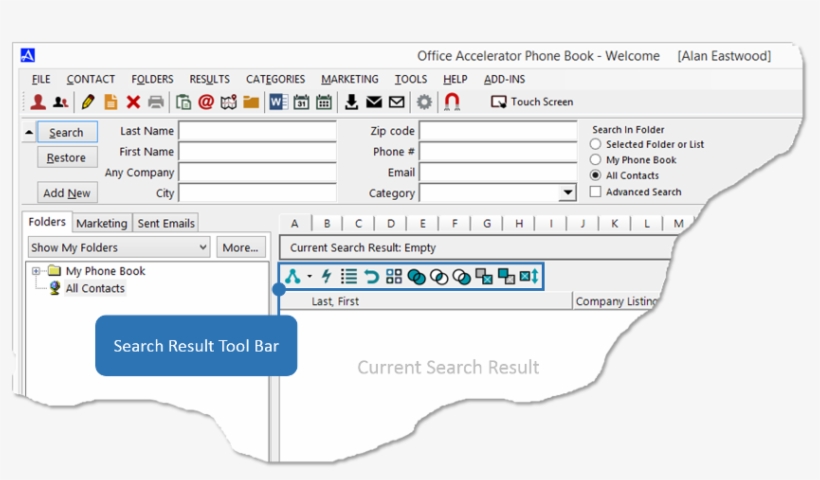
Task: Click the Email input field
Action: coord(498,172)
